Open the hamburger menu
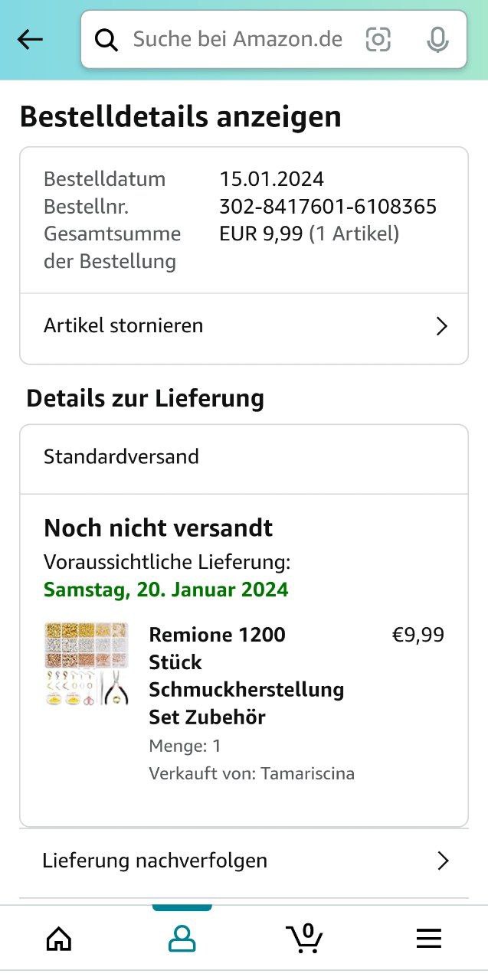This screenshot has width=488, height=980. [428, 938]
